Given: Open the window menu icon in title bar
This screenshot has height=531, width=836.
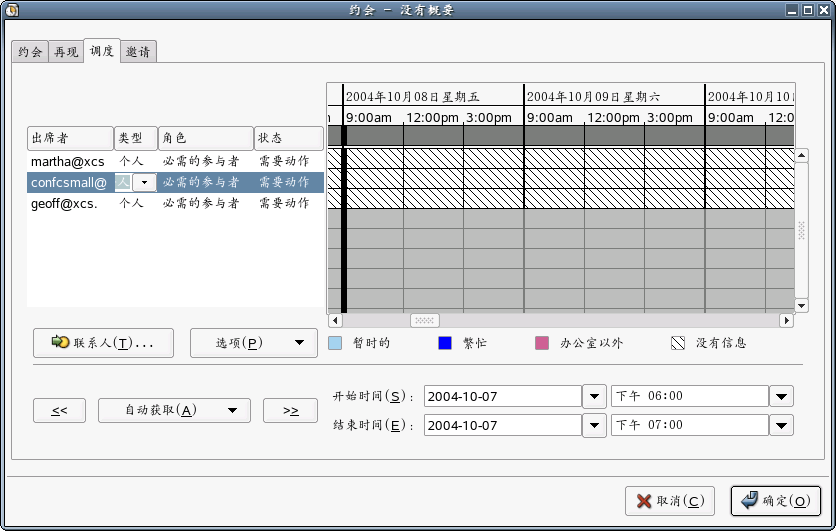Looking at the screenshot, I should (x=11, y=10).
